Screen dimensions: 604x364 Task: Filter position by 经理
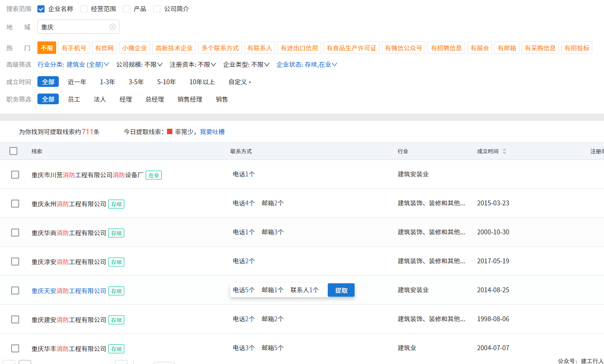126,99
